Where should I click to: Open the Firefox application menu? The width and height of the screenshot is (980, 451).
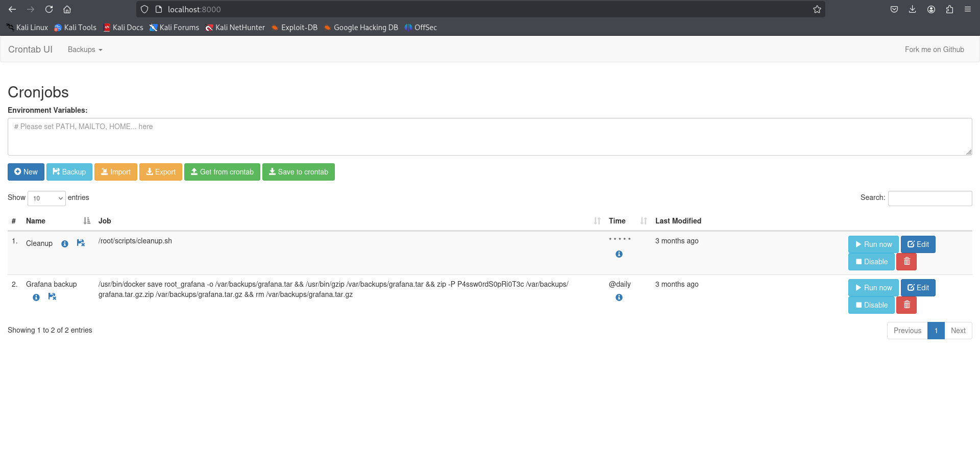pos(967,9)
